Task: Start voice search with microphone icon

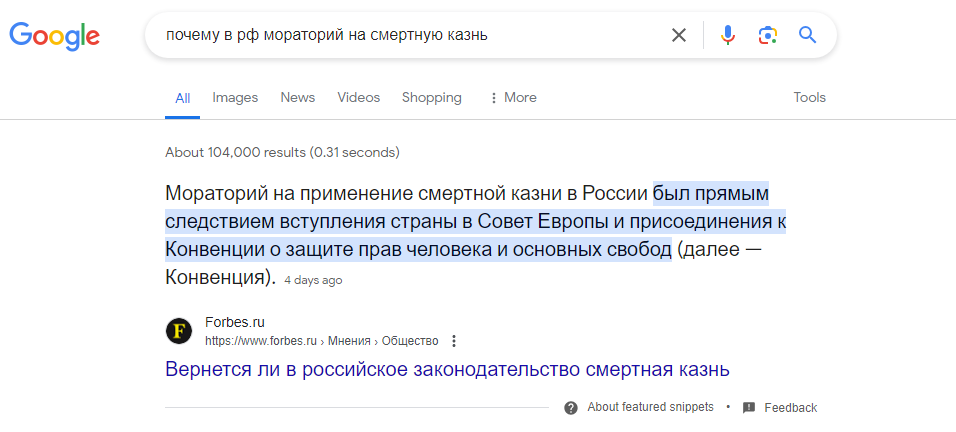Action: point(727,35)
